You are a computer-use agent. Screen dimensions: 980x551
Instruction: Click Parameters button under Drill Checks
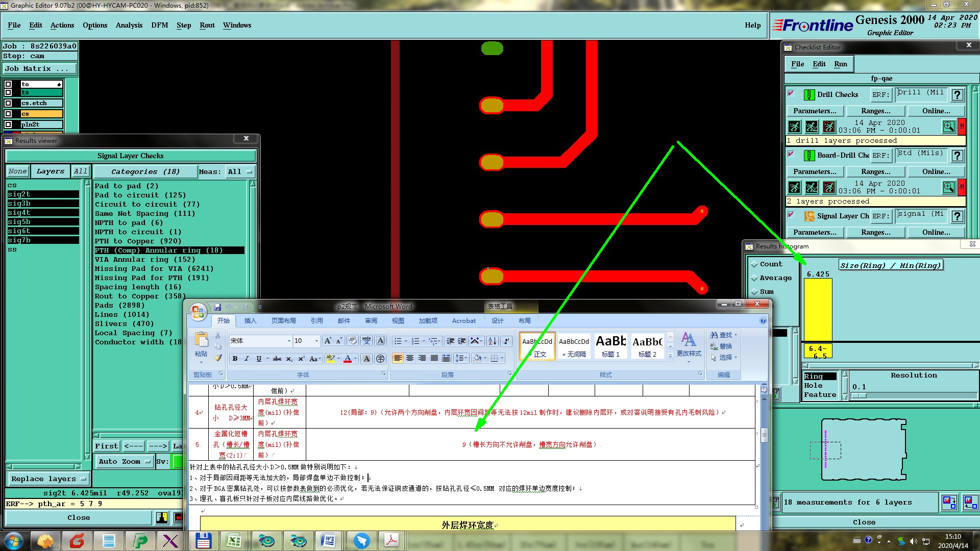pyautogui.click(x=815, y=111)
